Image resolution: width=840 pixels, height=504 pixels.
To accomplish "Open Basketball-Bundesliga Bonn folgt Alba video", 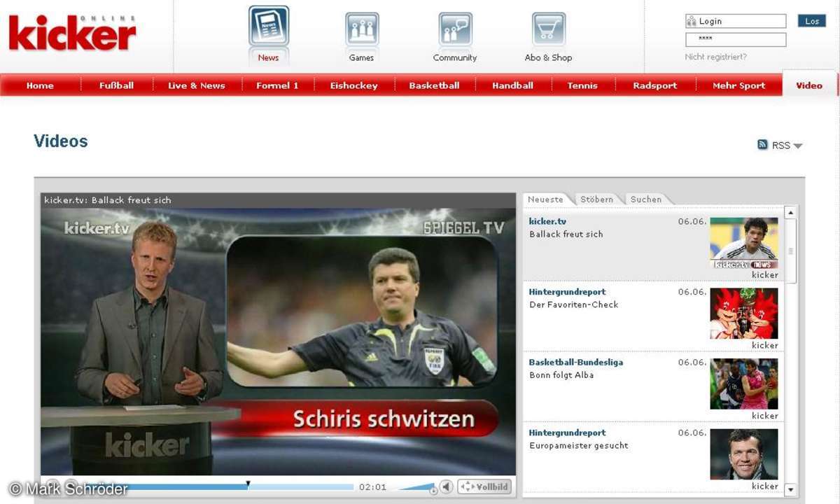I will pyautogui.click(x=652, y=387).
